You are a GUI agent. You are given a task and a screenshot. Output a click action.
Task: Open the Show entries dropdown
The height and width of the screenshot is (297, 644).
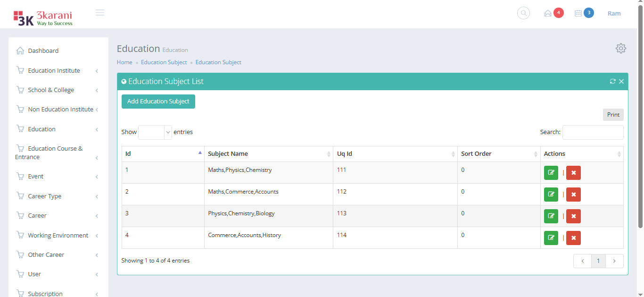click(155, 132)
